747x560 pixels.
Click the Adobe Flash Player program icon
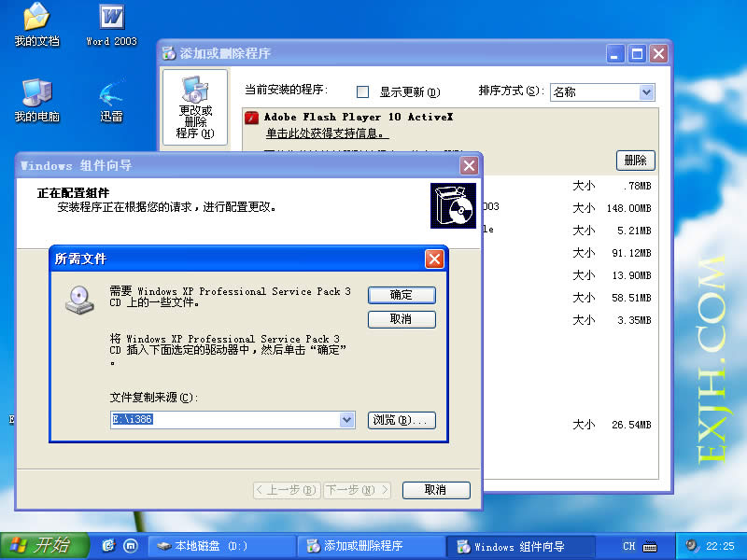pos(251,118)
